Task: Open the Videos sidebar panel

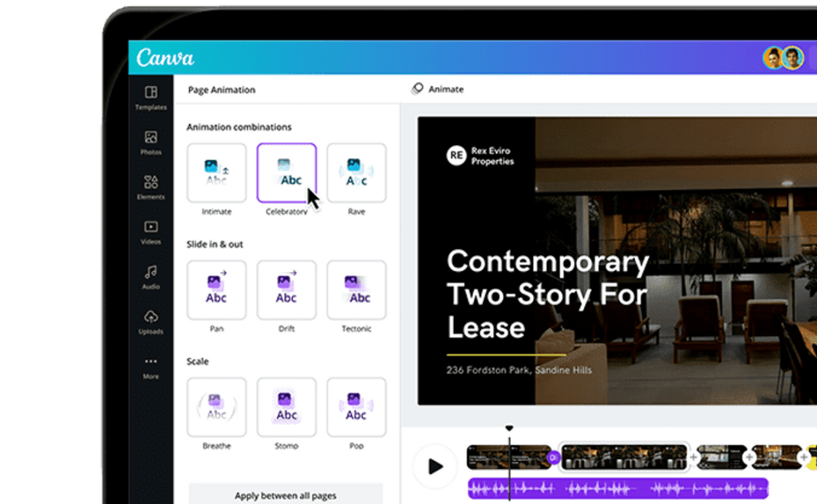Action: (151, 232)
